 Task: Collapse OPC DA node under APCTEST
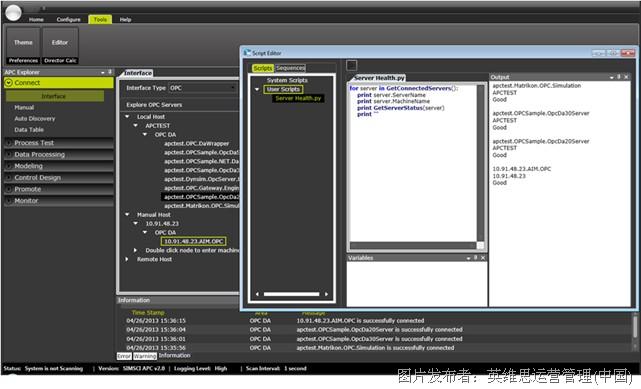[x=145, y=134]
